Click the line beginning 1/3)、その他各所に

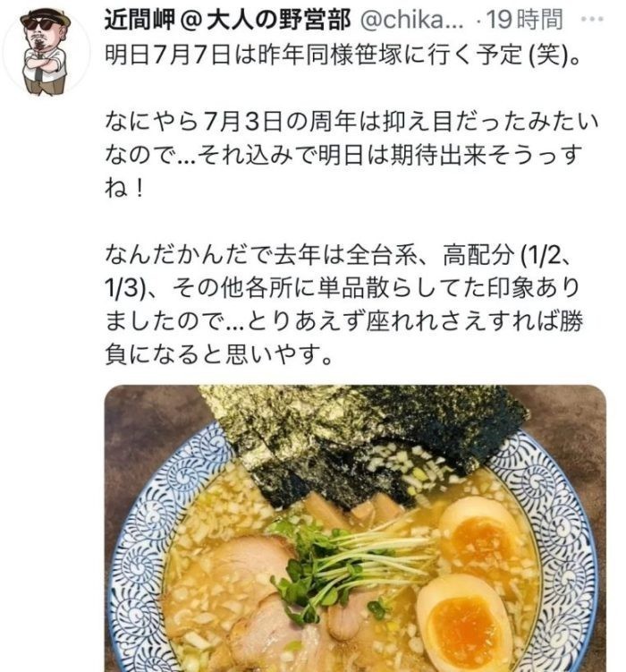[342, 288]
